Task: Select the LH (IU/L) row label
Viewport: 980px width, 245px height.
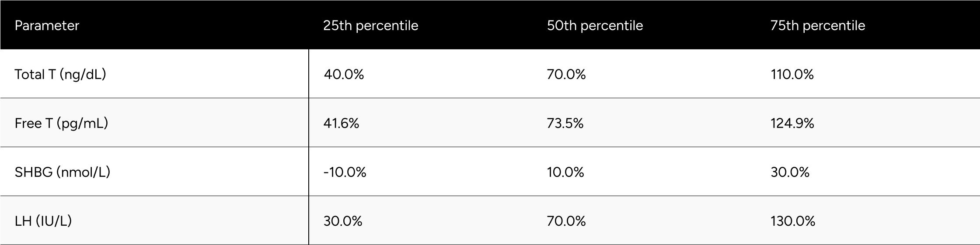Action: [43, 221]
